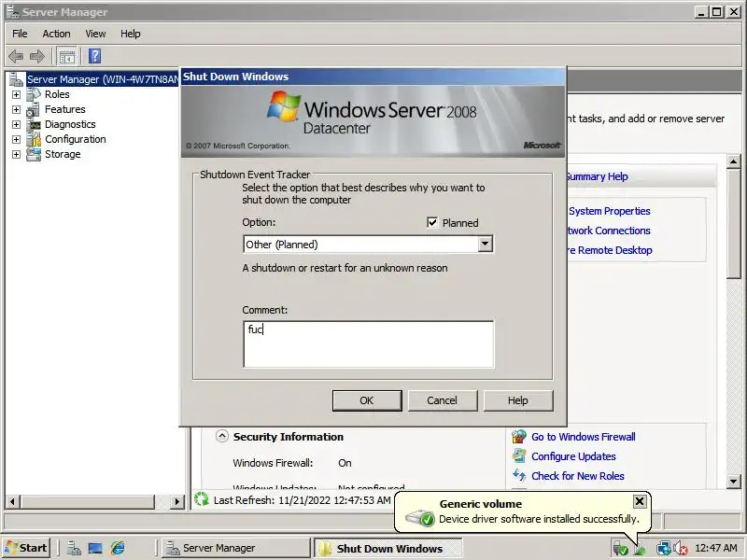Select the Storage icon in tree
This screenshot has width=747, height=560.
[x=34, y=154]
